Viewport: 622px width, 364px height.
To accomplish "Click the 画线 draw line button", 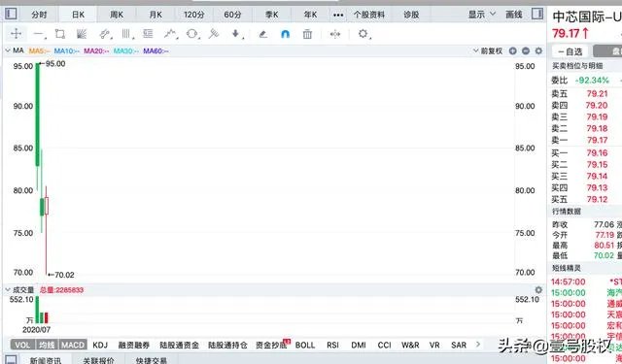I will coord(514,15).
